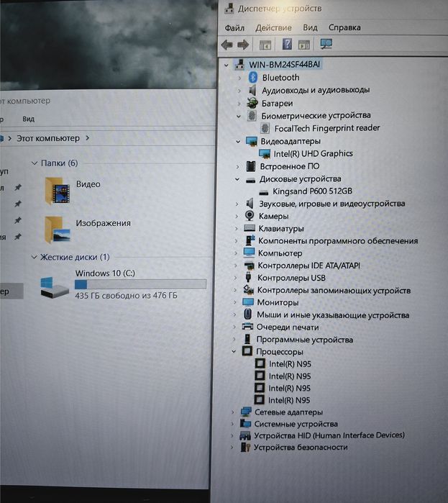This screenshot has height=503, width=448.
Task: Open the Вид menu in Device Manager
Action: coord(310,27)
